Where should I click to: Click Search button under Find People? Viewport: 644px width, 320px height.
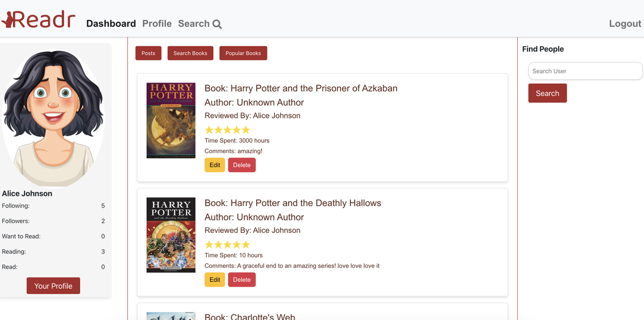pos(547,93)
